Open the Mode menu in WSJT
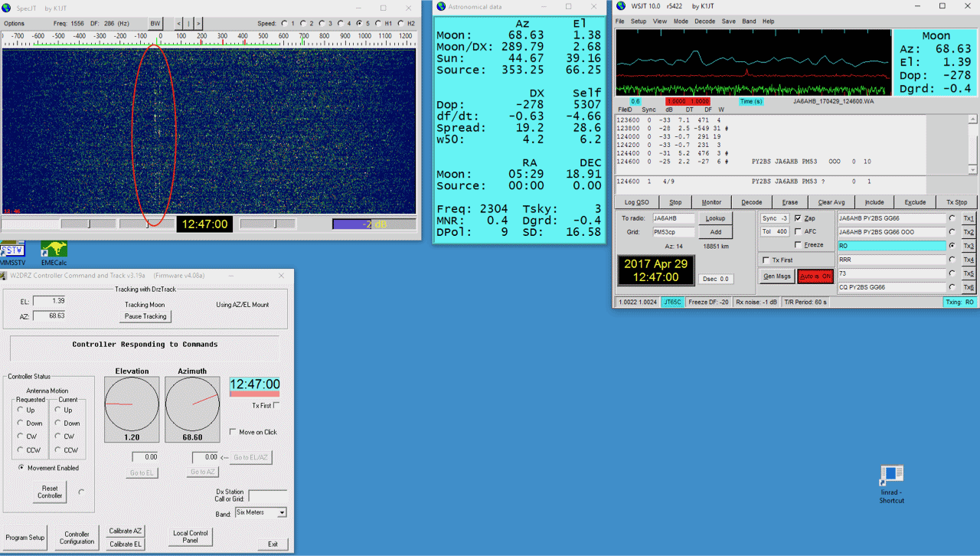Viewport: 980px width, 556px height. [680, 21]
